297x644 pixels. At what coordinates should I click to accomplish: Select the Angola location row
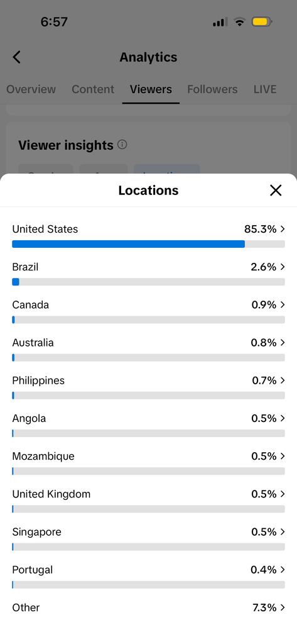(x=148, y=425)
